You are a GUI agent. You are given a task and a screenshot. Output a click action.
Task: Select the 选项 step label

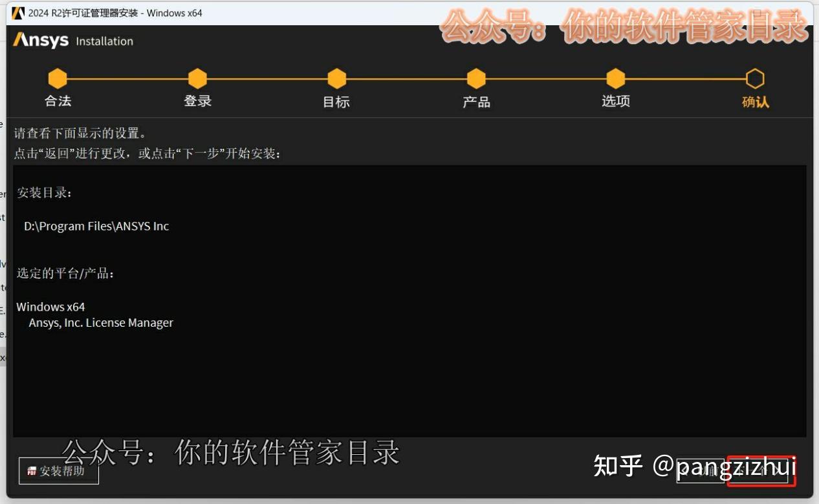pyautogui.click(x=615, y=102)
